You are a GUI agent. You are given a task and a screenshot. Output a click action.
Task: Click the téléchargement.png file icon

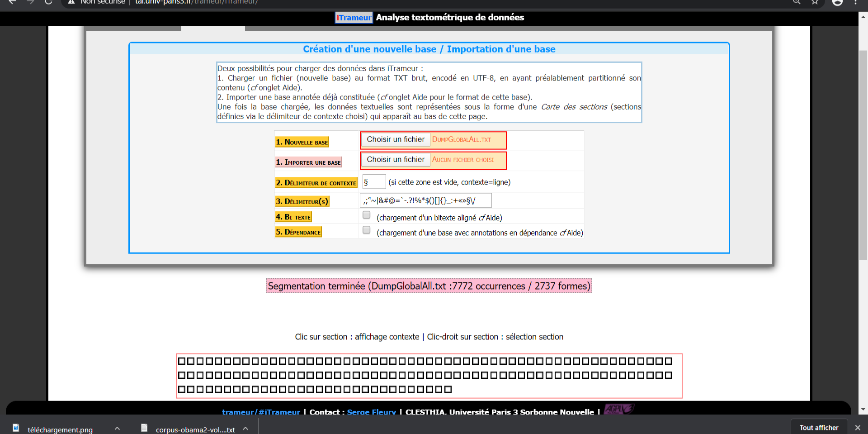coord(16,428)
